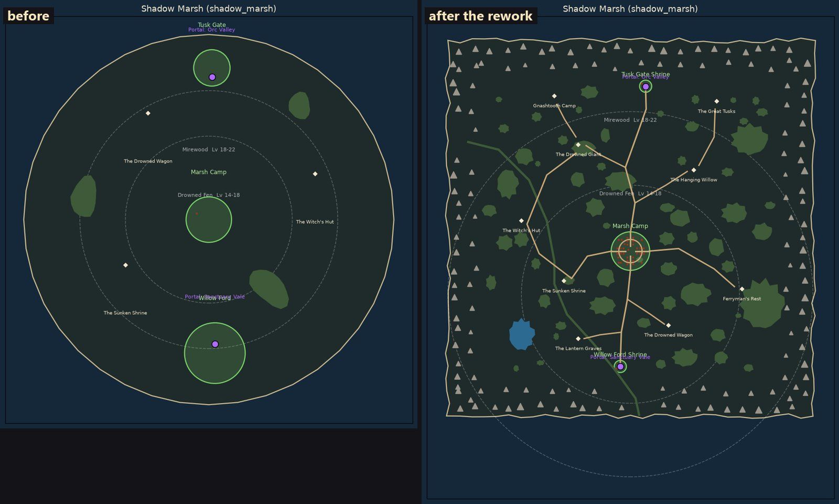Select The Witch's Hut diamond marker in the reworked map
Screen dimensions: 839x504
(x=521, y=221)
